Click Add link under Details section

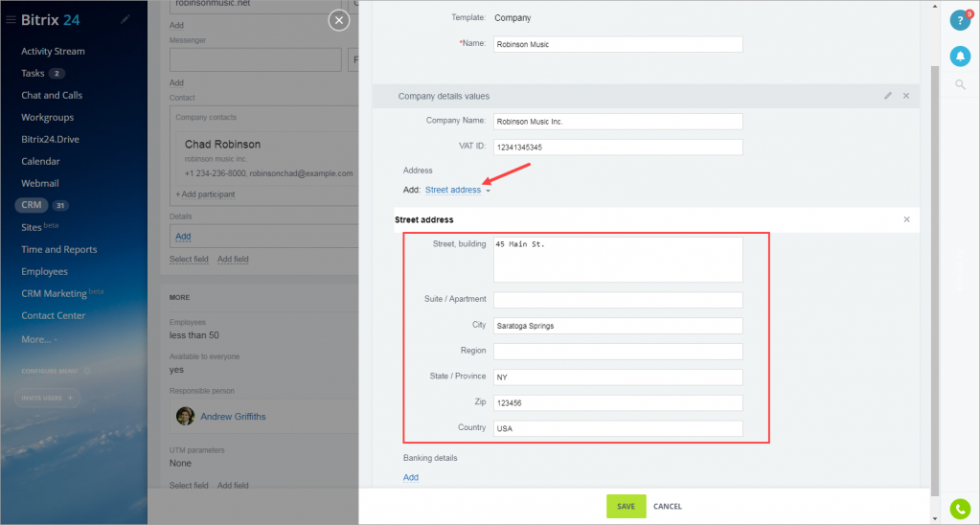(x=183, y=237)
